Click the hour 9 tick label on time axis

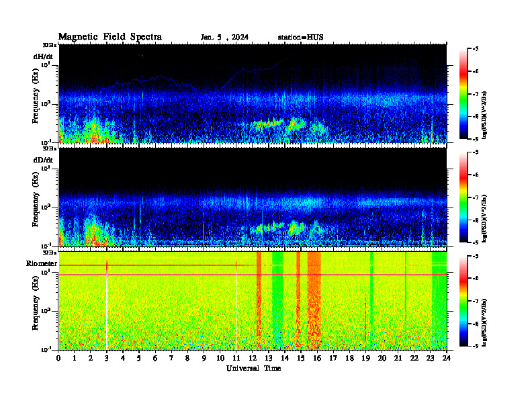(x=204, y=359)
